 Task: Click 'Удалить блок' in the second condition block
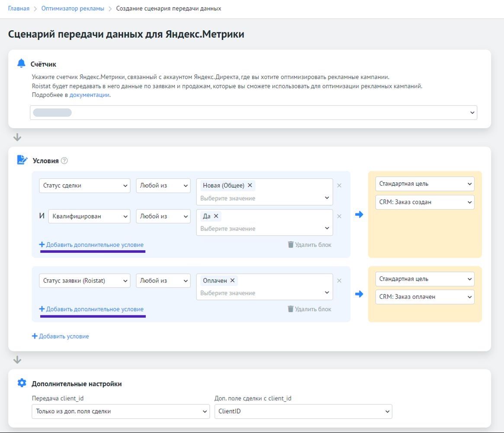[x=309, y=309]
